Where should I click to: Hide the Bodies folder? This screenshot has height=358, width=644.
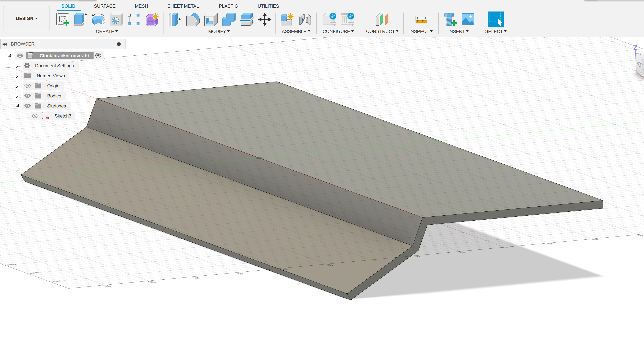(x=28, y=96)
